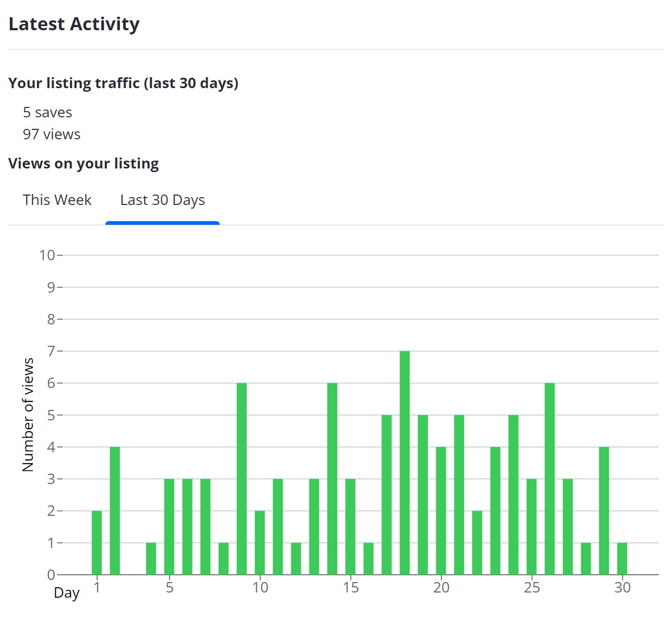672x617 pixels.
Task: Click the day 14 bar with 6 views
Action: (332, 479)
